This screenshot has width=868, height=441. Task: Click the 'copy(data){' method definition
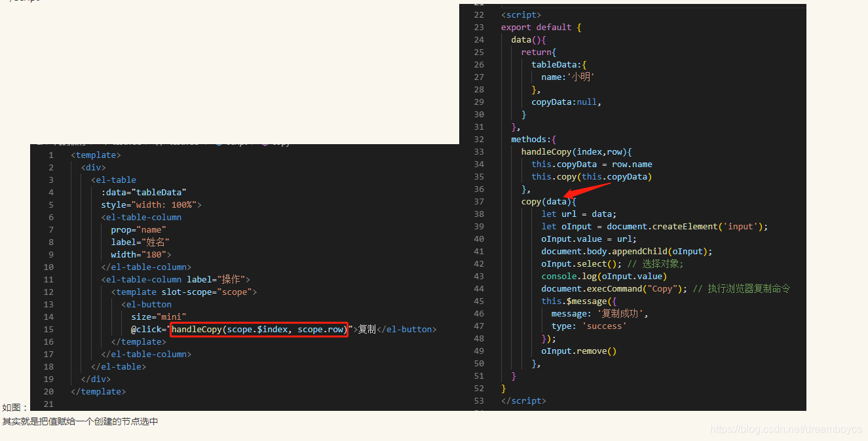coord(549,202)
